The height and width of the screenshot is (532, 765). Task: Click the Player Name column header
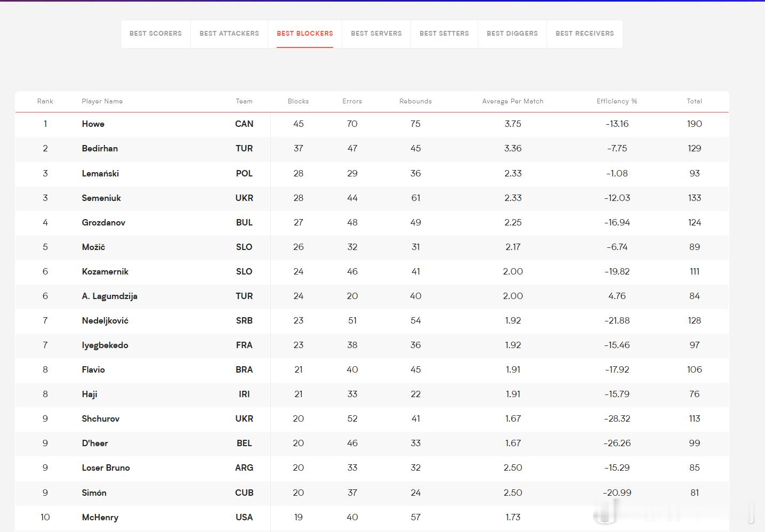tap(102, 101)
